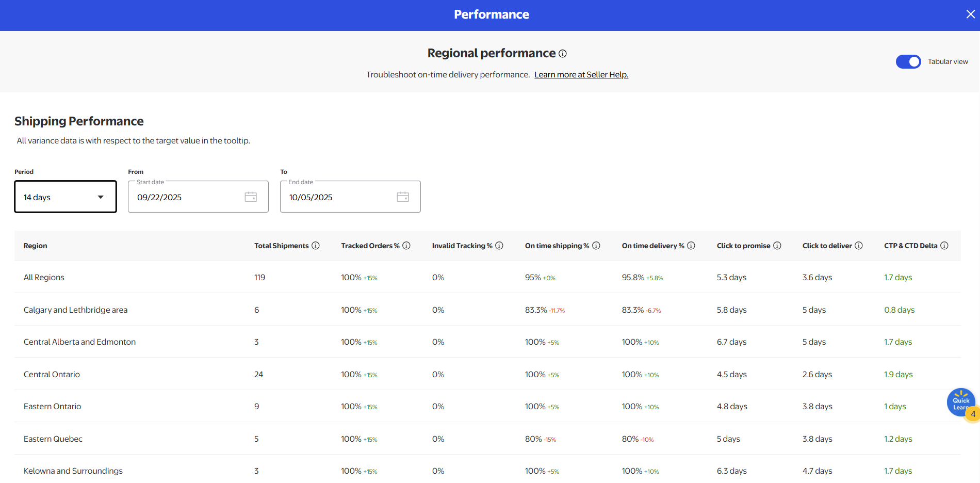
Task: Click the Total Shipments info icon
Action: click(x=316, y=246)
